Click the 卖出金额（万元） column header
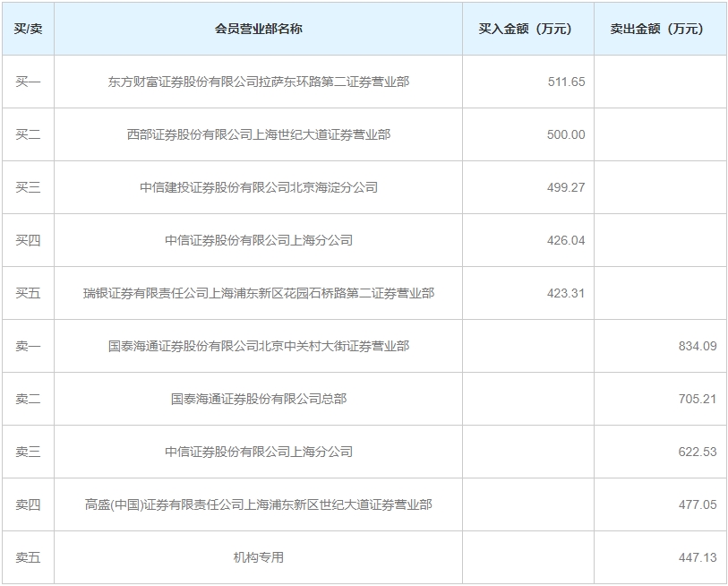 click(660, 29)
